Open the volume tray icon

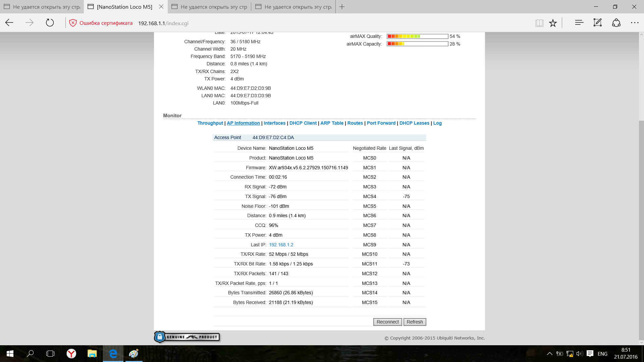click(579, 354)
